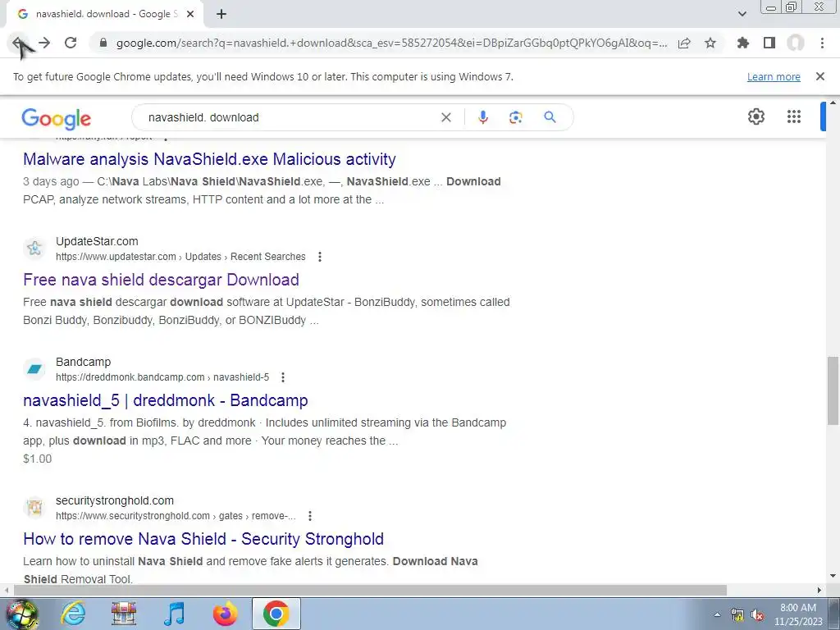Clear the search box with the X icon
840x630 pixels.
point(445,117)
